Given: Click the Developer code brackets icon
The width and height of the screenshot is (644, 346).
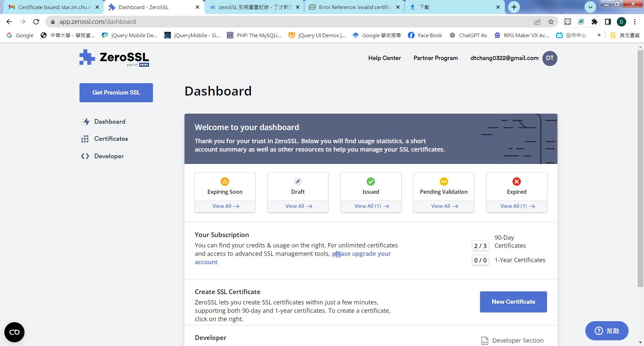Looking at the screenshot, I should coord(85,156).
